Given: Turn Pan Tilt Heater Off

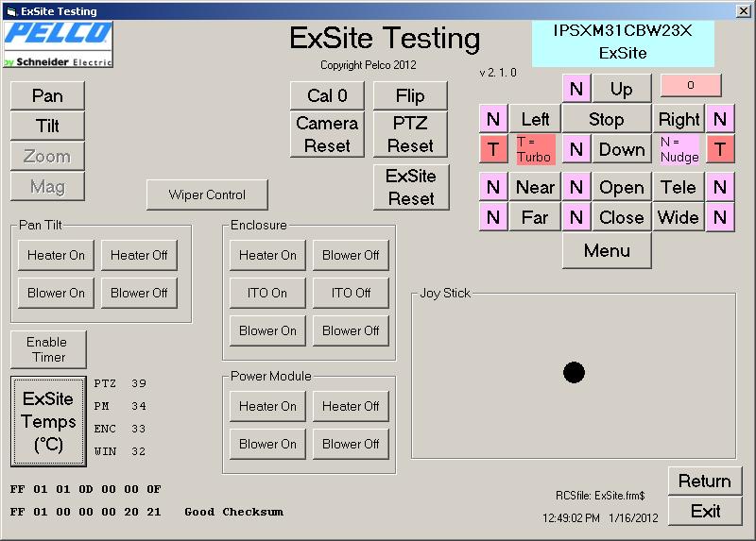Looking at the screenshot, I should [139, 255].
